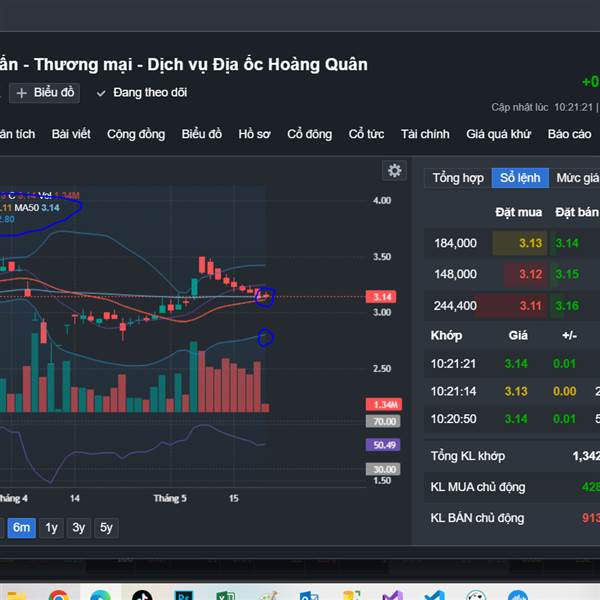Open Chrome from the taskbar
The width and height of the screenshot is (600, 600).
[59, 594]
